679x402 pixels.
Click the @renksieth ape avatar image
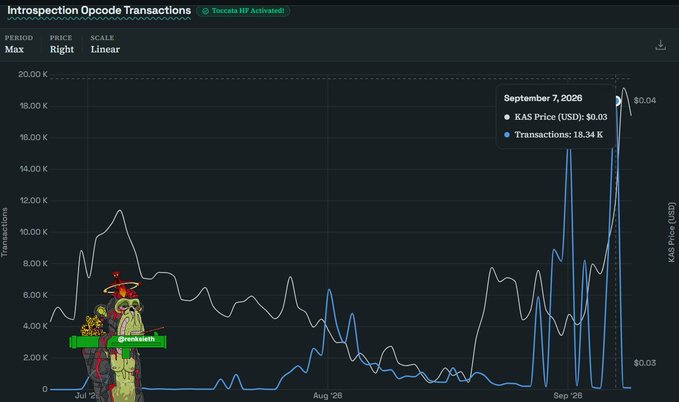pyautogui.click(x=117, y=338)
